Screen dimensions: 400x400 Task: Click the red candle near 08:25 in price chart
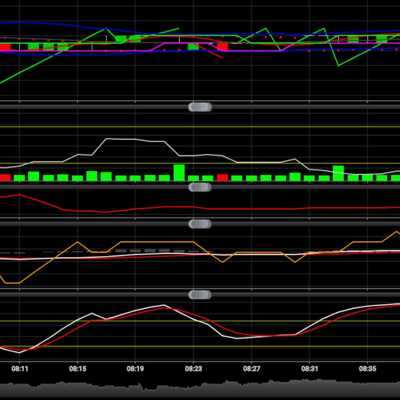coord(223,46)
